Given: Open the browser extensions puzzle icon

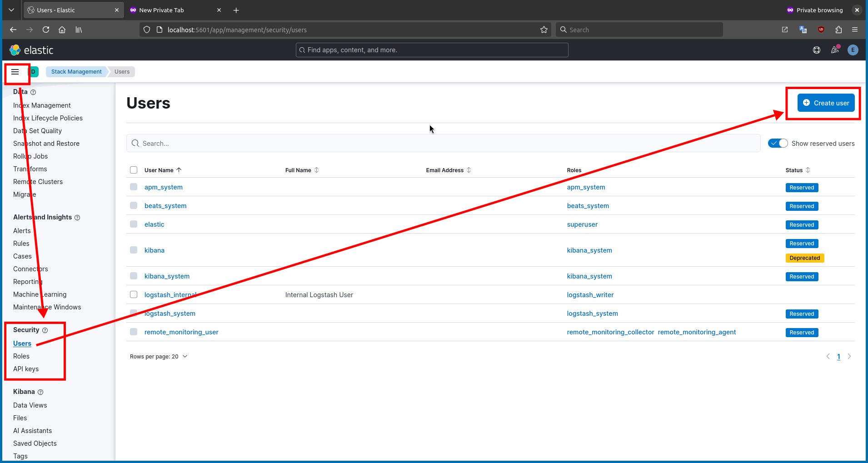Looking at the screenshot, I should point(838,30).
